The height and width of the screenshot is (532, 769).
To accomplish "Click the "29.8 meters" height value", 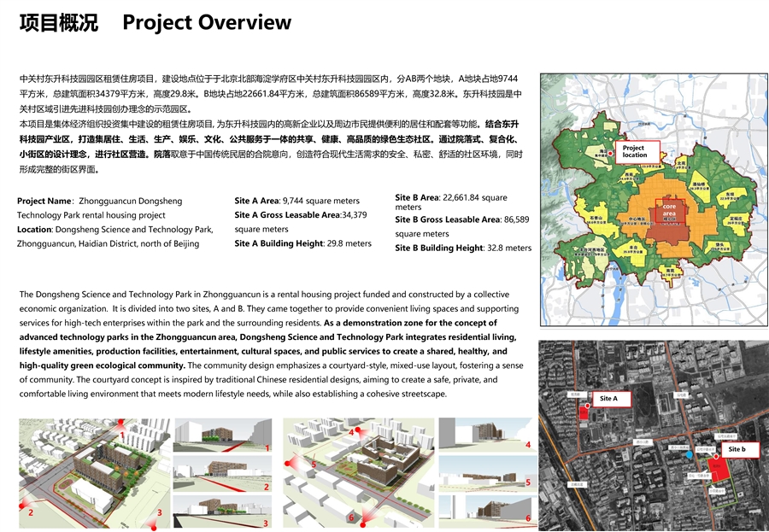I will click(x=349, y=243).
